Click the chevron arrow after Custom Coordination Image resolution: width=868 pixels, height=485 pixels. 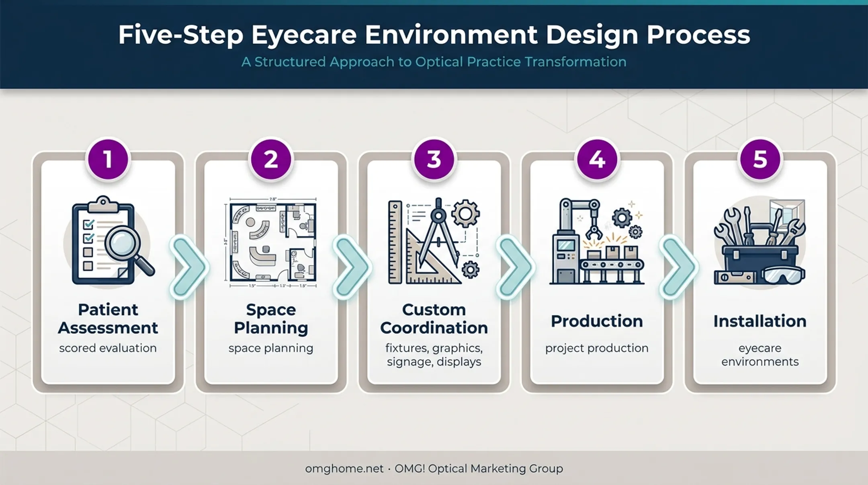pyautogui.click(x=515, y=267)
